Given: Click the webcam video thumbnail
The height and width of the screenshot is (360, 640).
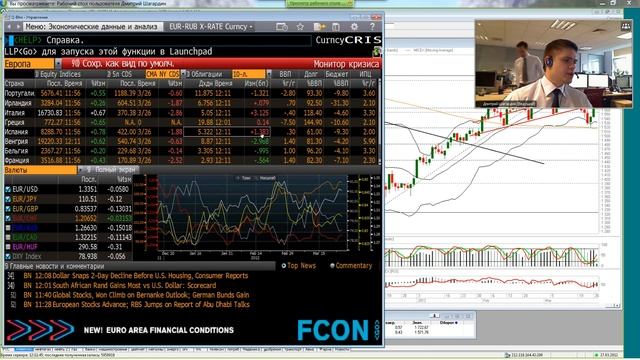Looking at the screenshot, I should pos(553,64).
